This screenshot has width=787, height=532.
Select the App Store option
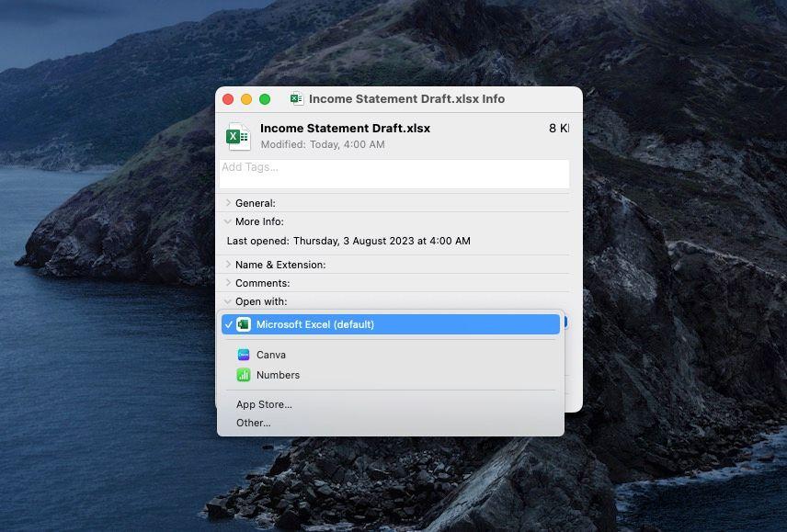(263, 404)
